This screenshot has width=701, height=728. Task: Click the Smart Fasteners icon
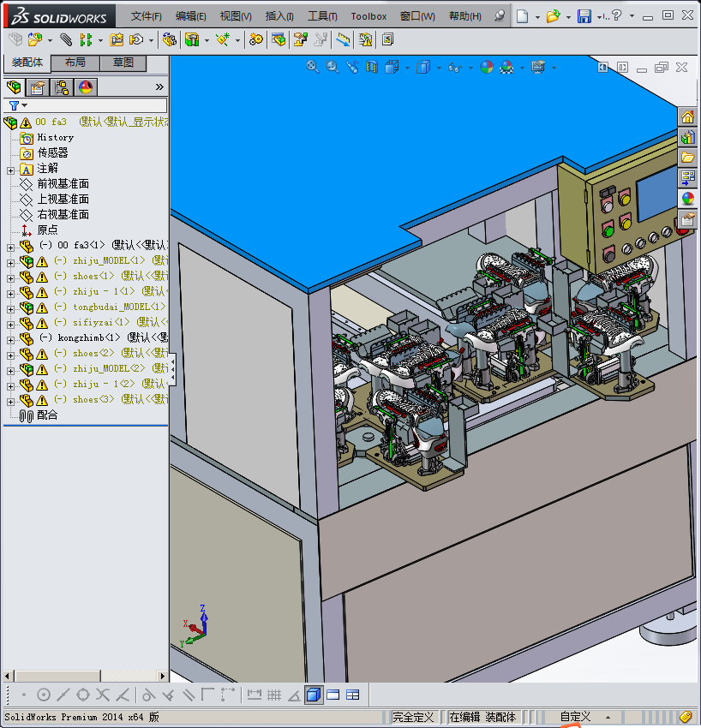(117, 40)
